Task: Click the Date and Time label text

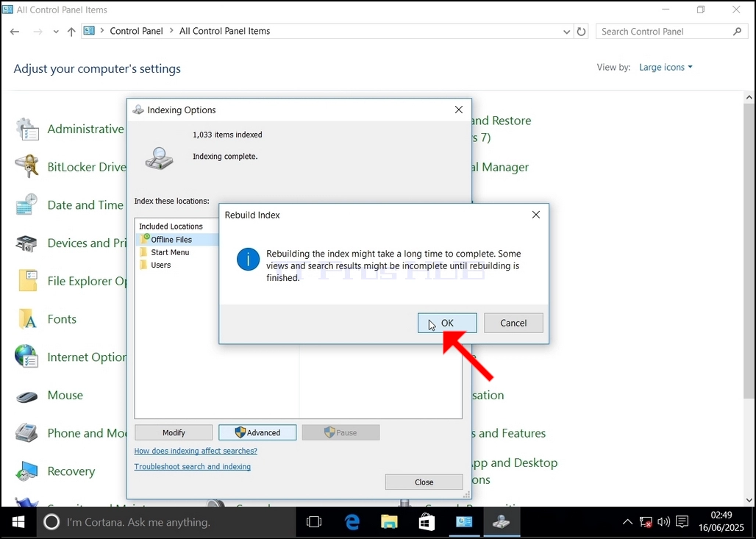Action: 85,205
